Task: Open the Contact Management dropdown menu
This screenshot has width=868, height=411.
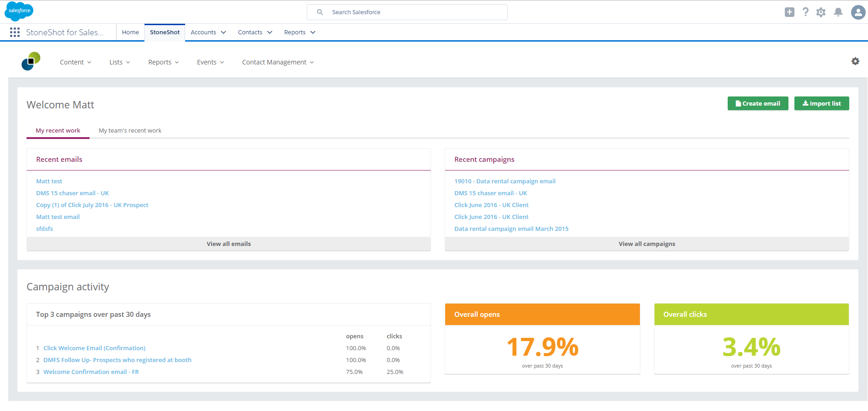Action: point(278,62)
